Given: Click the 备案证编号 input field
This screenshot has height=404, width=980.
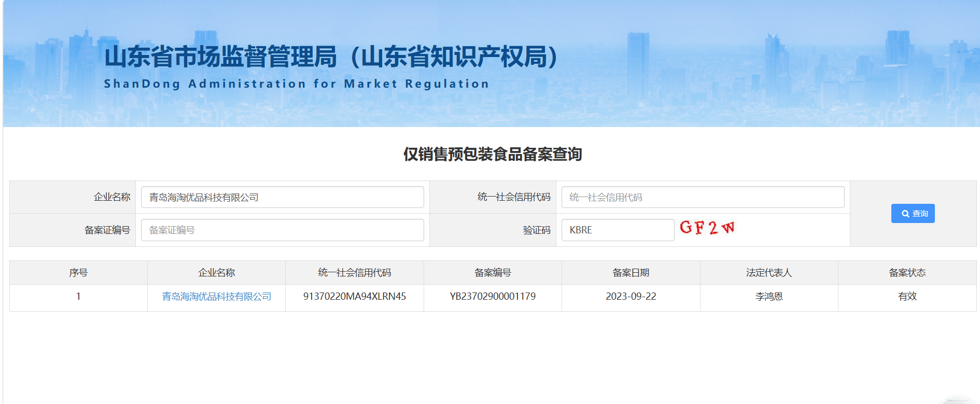Looking at the screenshot, I should pos(282,230).
